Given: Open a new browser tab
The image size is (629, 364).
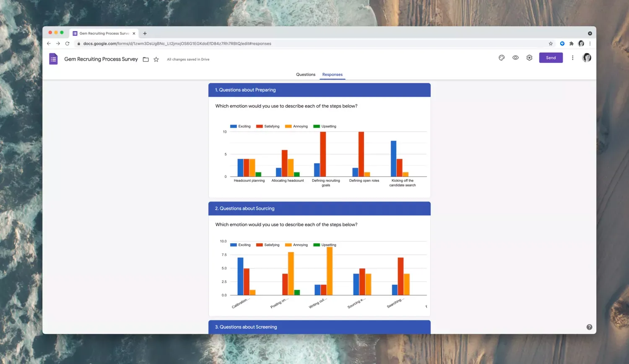Looking at the screenshot, I should (145, 34).
